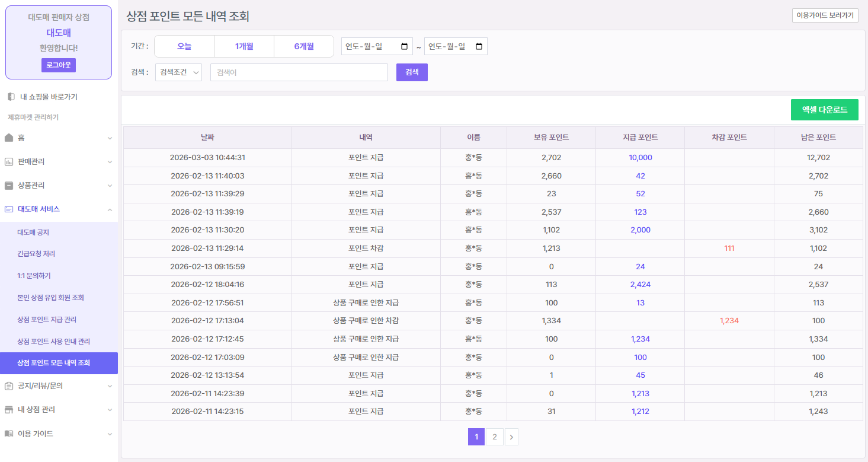Viewport: 868px width, 462px height.
Task: Open the 검색조건 dropdown
Action: (178, 72)
